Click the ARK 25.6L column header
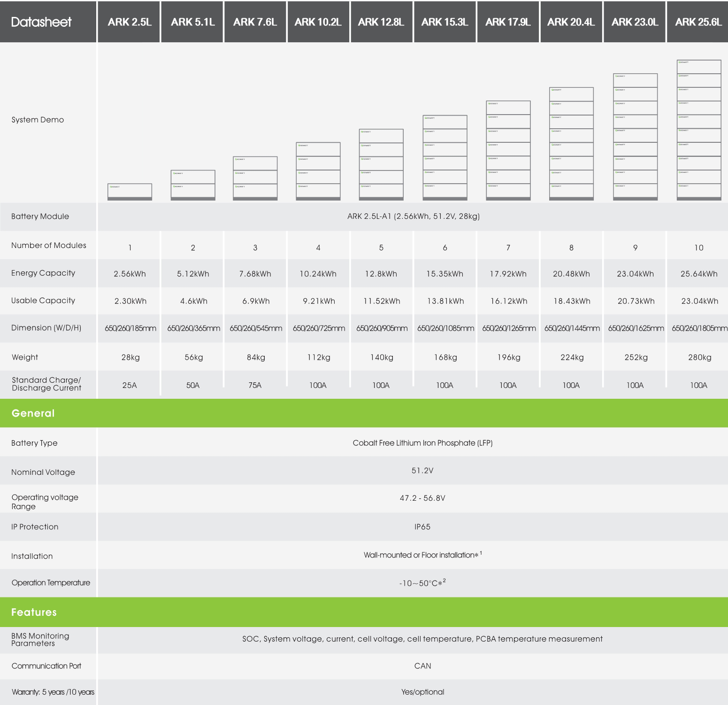 click(698, 22)
